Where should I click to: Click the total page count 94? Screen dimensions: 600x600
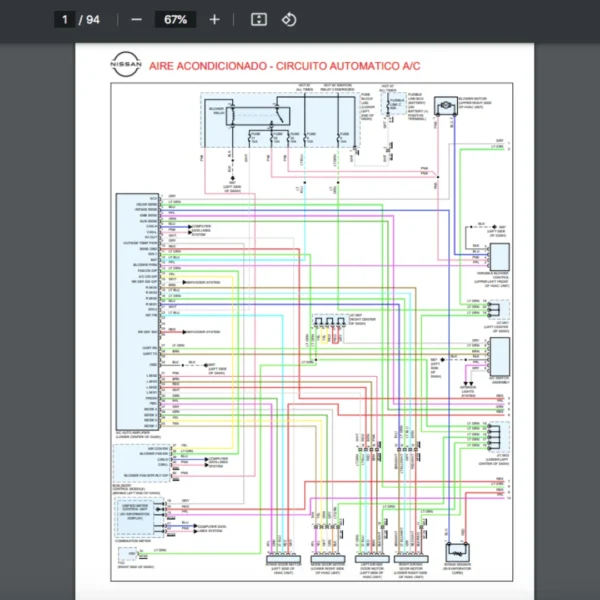(x=93, y=19)
